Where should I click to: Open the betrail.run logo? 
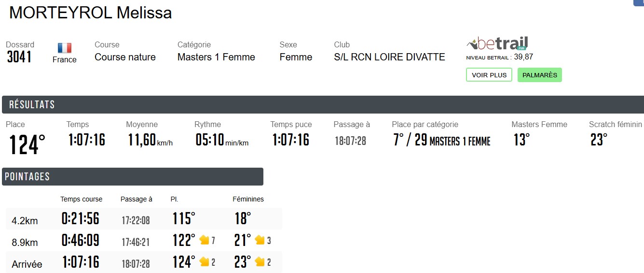click(x=497, y=43)
